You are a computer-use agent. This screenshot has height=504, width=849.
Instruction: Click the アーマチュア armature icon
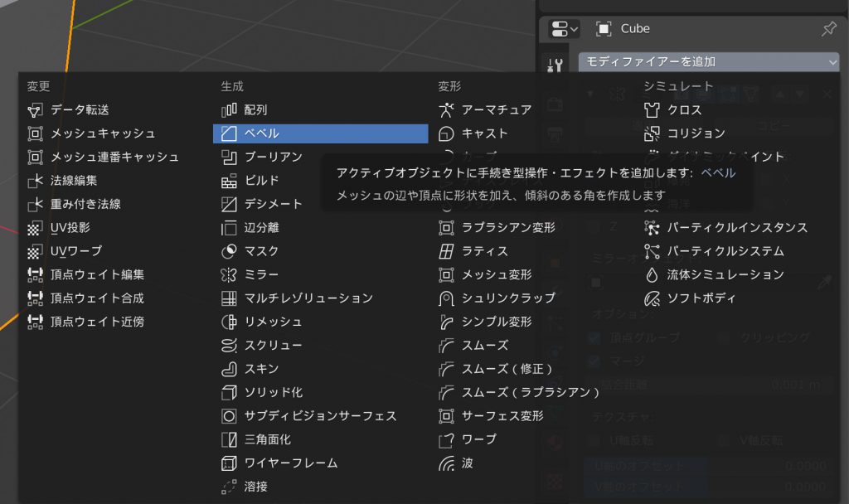pyautogui.click(x=446, y=110)
